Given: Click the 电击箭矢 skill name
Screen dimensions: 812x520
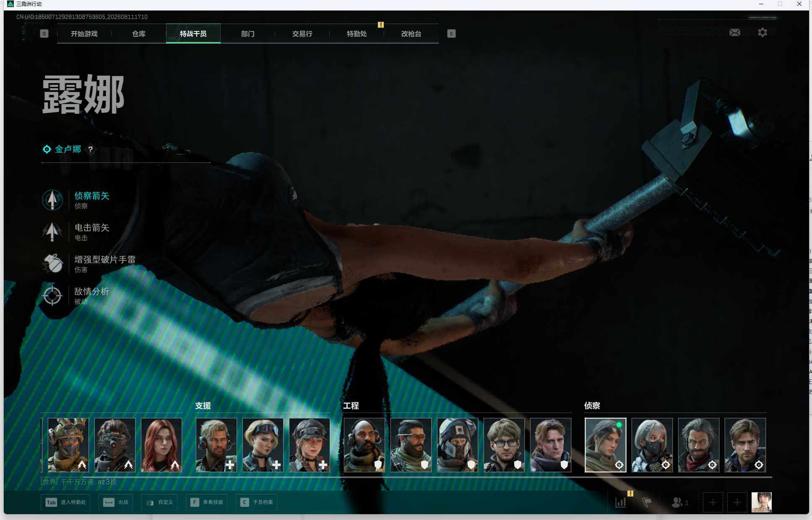Looking at the screenshot, I should tap(92, 228).
